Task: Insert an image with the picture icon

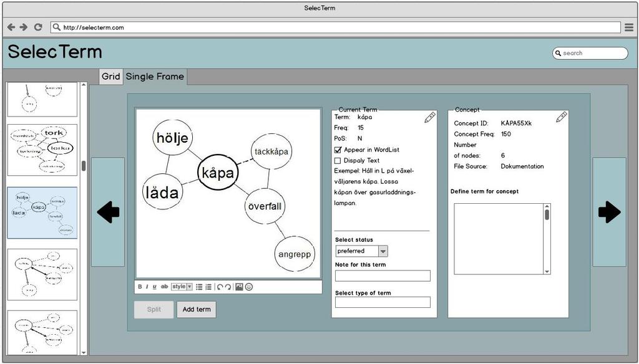Action: pyautogui.click(x=239, y=287)
